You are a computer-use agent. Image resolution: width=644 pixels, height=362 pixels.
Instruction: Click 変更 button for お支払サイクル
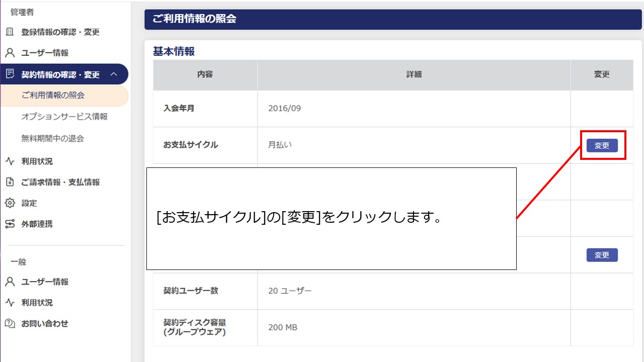point(602,145)
